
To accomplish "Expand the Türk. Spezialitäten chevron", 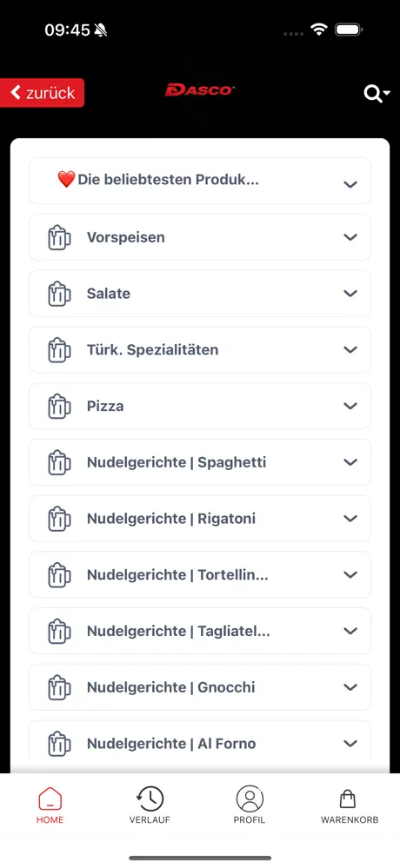I will pyautogui.click(x=350, y=350).
